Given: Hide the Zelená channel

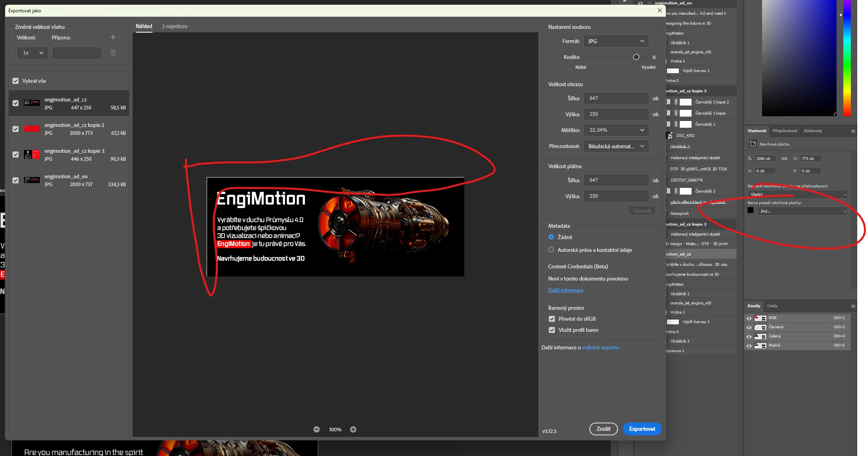Looking at the screenshot, I should click(749, 337).
